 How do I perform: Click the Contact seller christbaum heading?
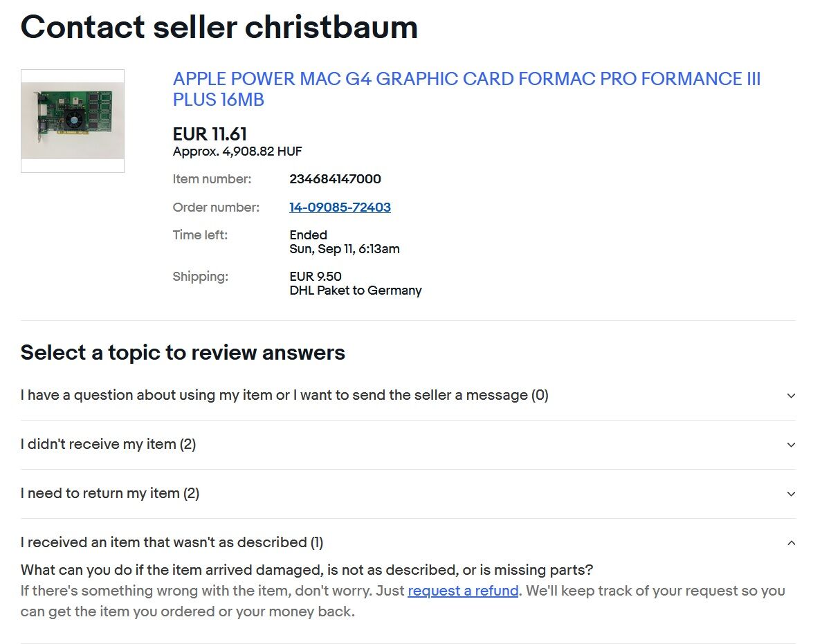(x=219, y=27)
